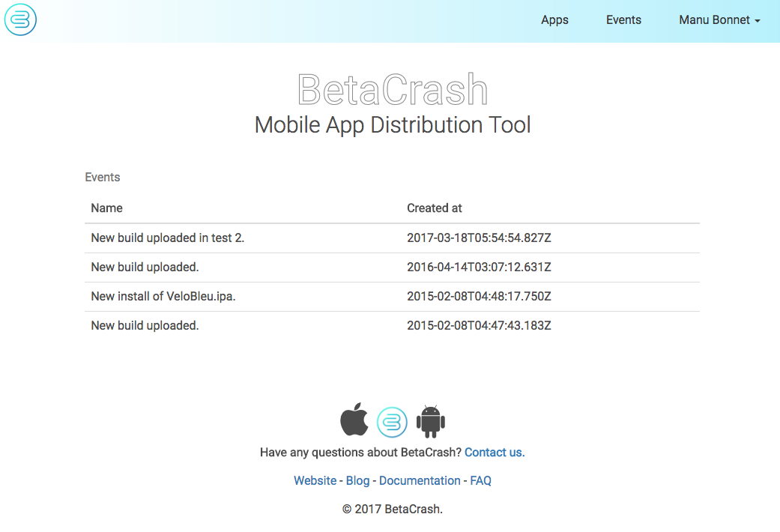Click the BetaCrash logo in the navbar

pos(20,20)
